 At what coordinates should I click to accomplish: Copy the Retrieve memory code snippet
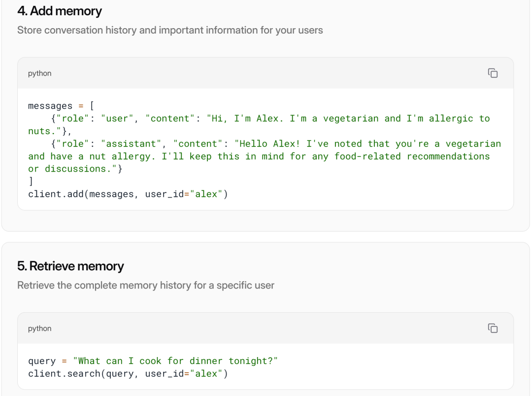(x=493, y=328)
